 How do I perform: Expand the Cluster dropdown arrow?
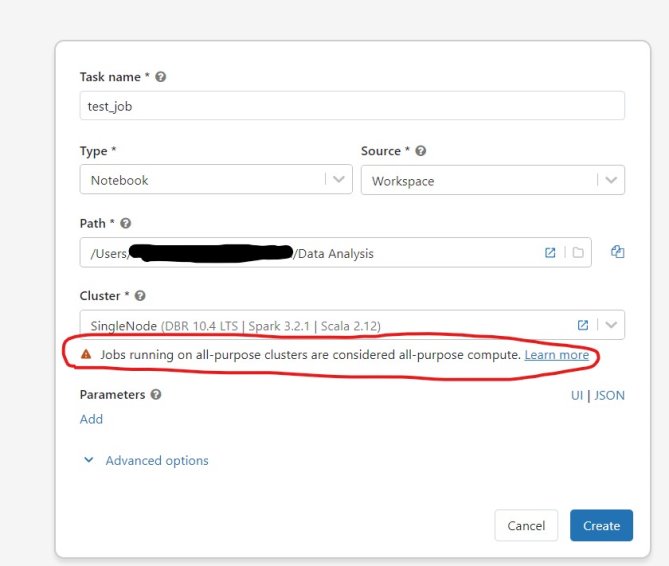click(611, 325)
